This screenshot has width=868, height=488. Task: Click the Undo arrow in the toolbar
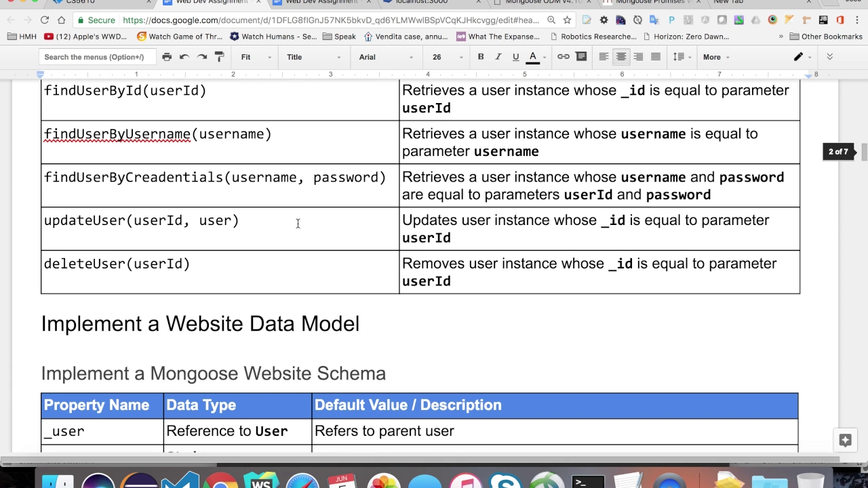(184, 57)
